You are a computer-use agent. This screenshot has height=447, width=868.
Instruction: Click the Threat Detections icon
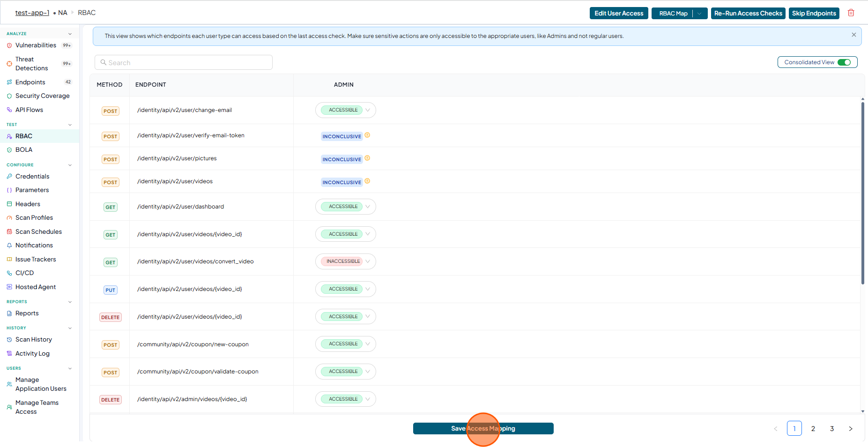click(9, 64)
